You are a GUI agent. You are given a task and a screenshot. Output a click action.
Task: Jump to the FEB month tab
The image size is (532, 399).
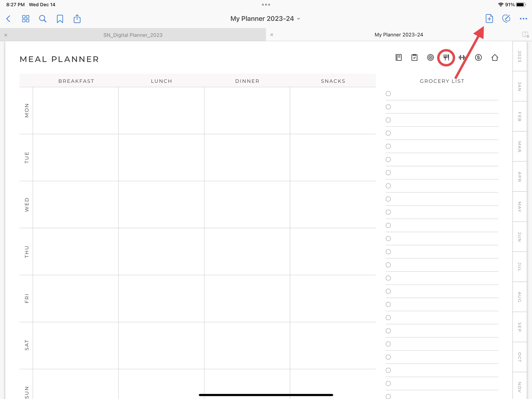coord(519,116)
